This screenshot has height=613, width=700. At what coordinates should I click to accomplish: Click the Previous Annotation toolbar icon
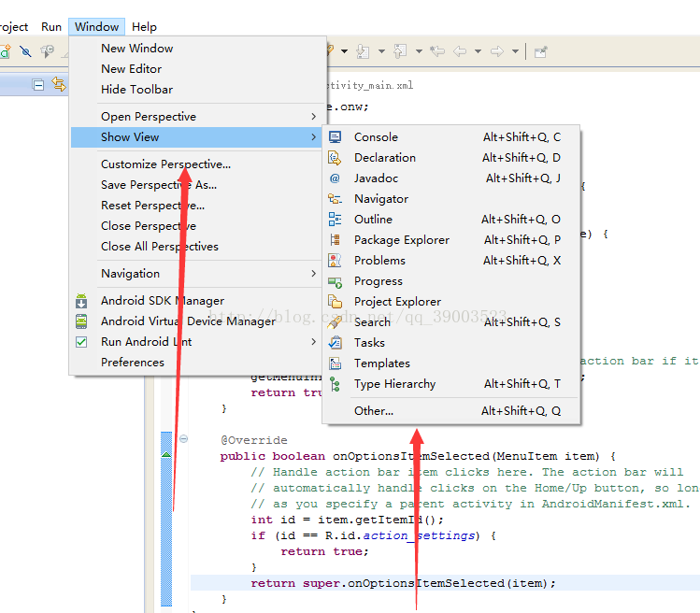(400, 51)
